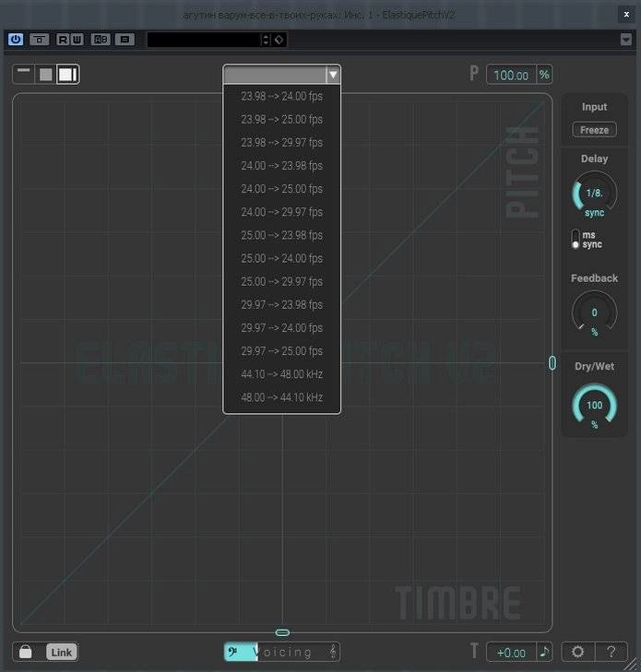The height and width of the screenshot is (672, 641).
Task: Click the Feedback knob showing 0 %
Action: (594, 313)
